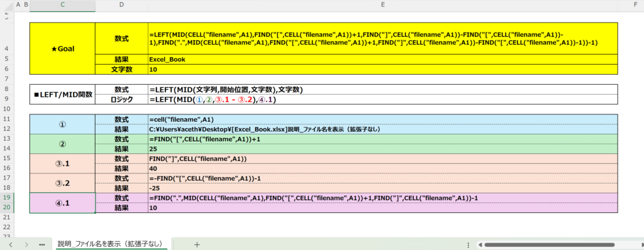Click the ④.1 purple merged cell
The height and width of the screenshot is (250, 644).
pyautogui.click(x=62, y=203)
